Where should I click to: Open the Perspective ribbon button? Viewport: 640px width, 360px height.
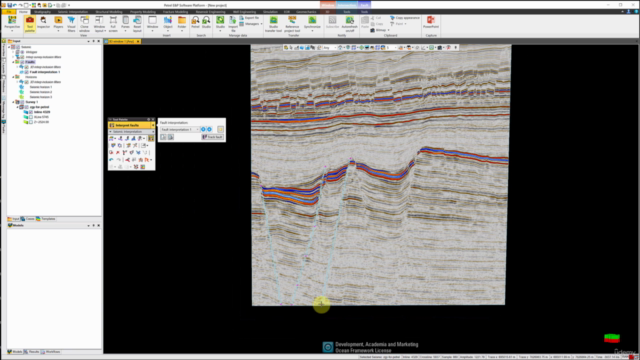12,24
